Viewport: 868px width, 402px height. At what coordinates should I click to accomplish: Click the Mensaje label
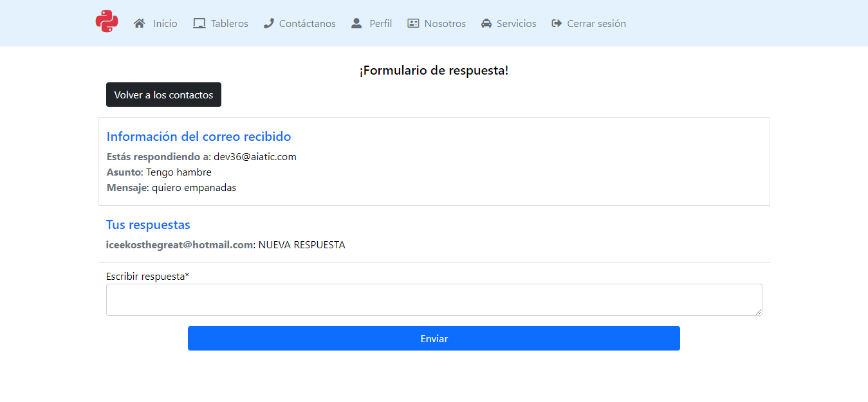tap(127, 188)
